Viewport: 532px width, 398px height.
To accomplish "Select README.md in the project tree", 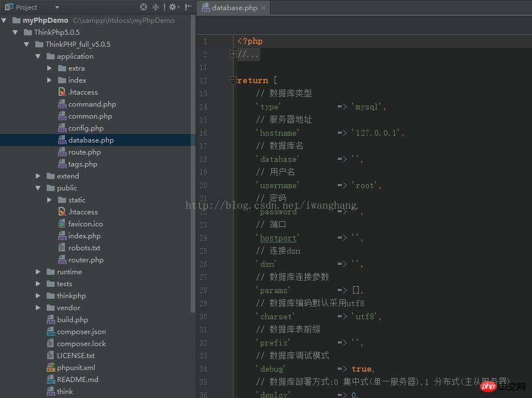I will pos(77,379).
